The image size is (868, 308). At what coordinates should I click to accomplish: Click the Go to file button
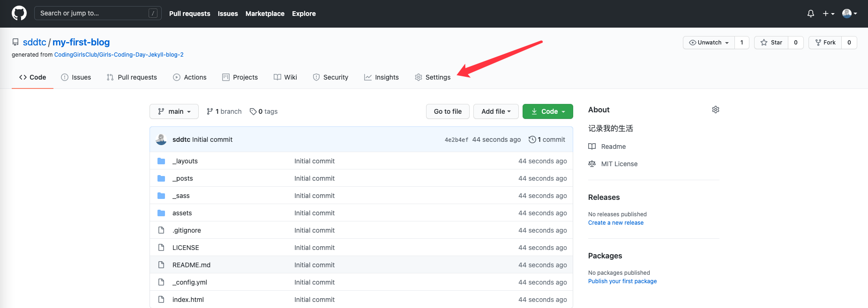pyautogui.click(x=448, y=111)
